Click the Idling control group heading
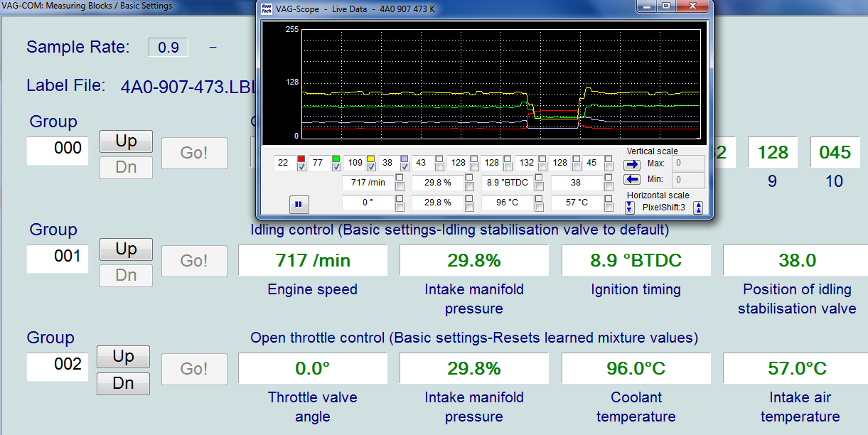This screenshot has width=868, height=435. coord(459,230)
